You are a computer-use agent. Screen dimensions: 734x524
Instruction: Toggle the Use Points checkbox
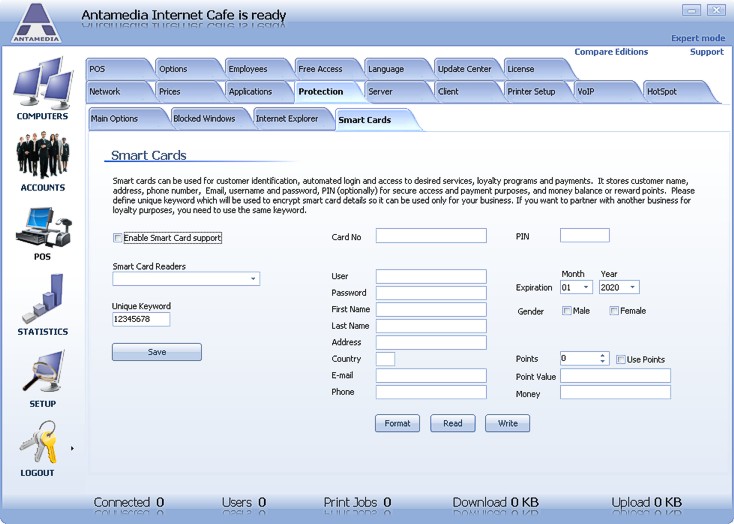(x=620, y=360)
